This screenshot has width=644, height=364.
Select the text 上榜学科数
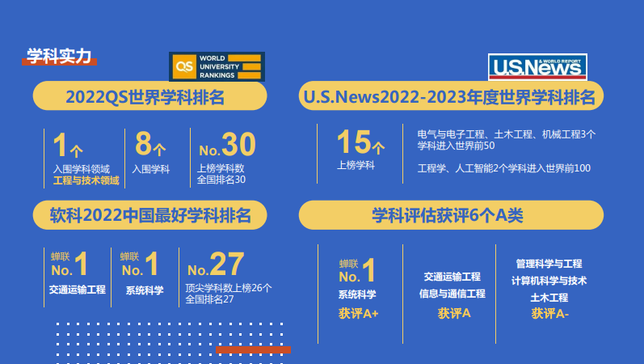coord(221,168)
